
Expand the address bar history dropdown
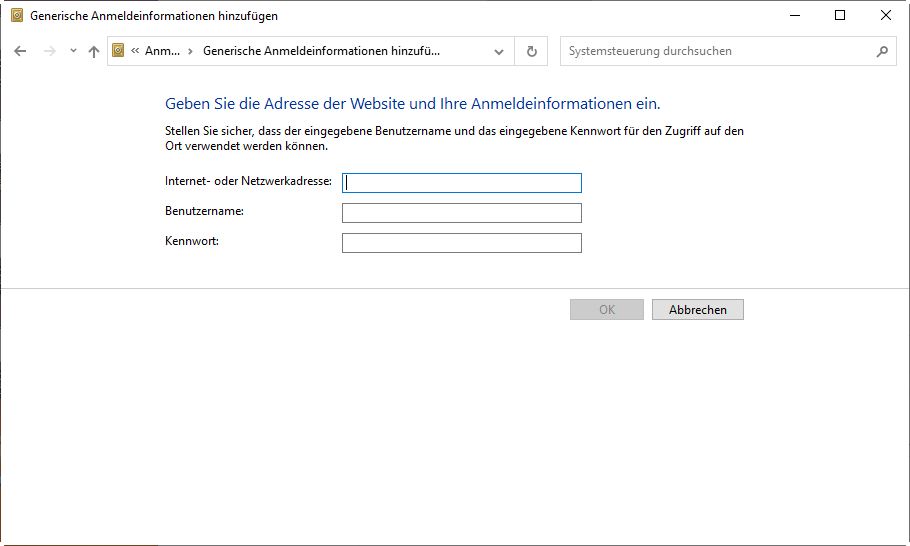tap(499, 51)
